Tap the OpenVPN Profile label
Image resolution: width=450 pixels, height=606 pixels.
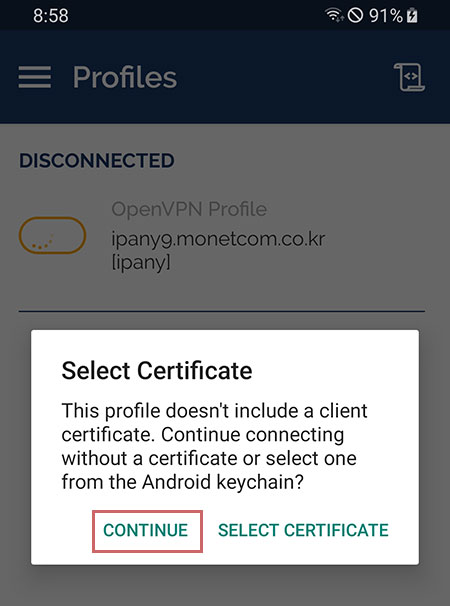point(189,209)
